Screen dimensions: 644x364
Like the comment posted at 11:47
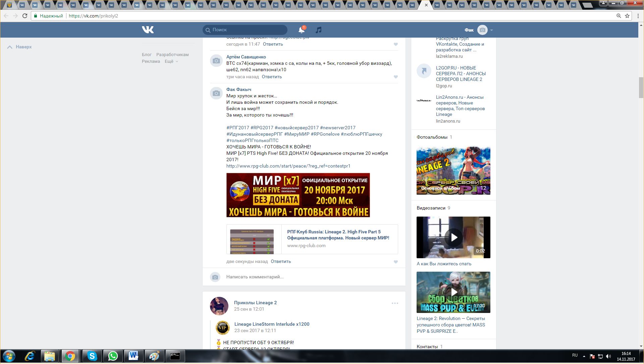(x=396, y=44)
